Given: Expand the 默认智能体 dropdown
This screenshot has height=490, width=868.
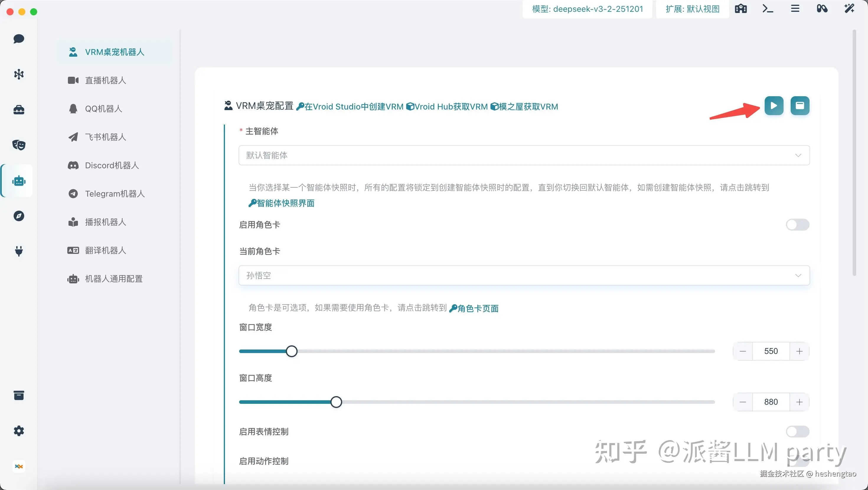Looking at the screenshot, I should (524, 155).
